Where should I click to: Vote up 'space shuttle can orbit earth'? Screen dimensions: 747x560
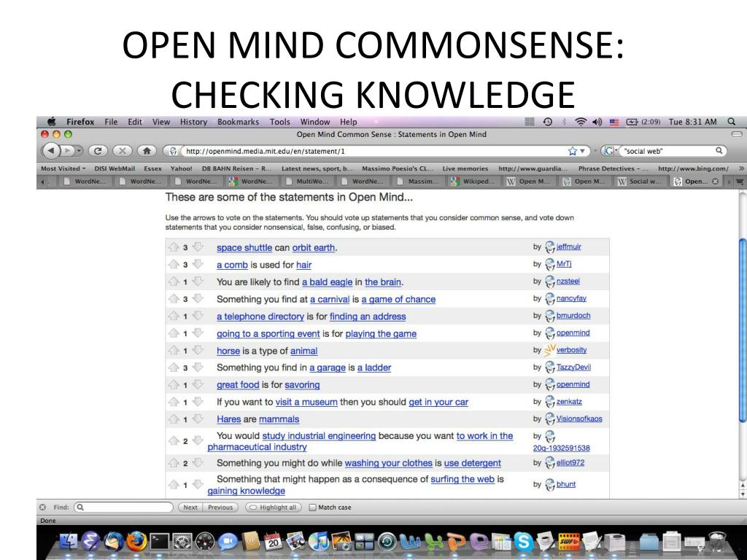(174, 247)
